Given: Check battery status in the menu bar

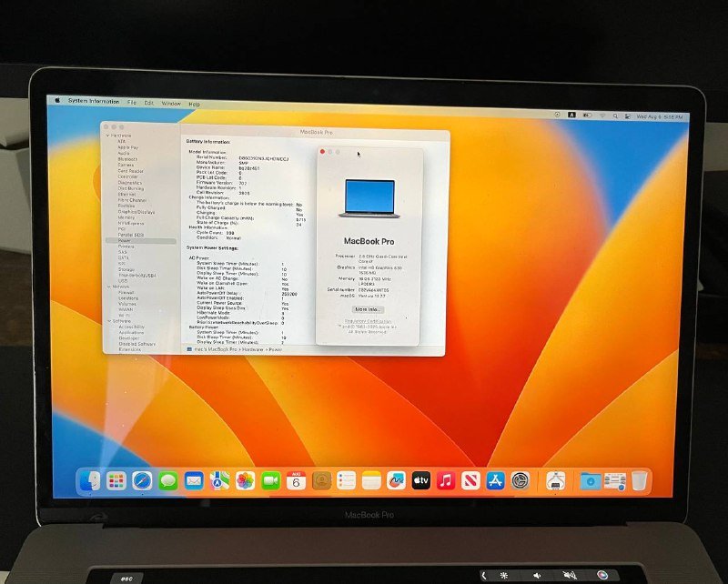Looking at the screenshot, I should [x=586, y=116].
